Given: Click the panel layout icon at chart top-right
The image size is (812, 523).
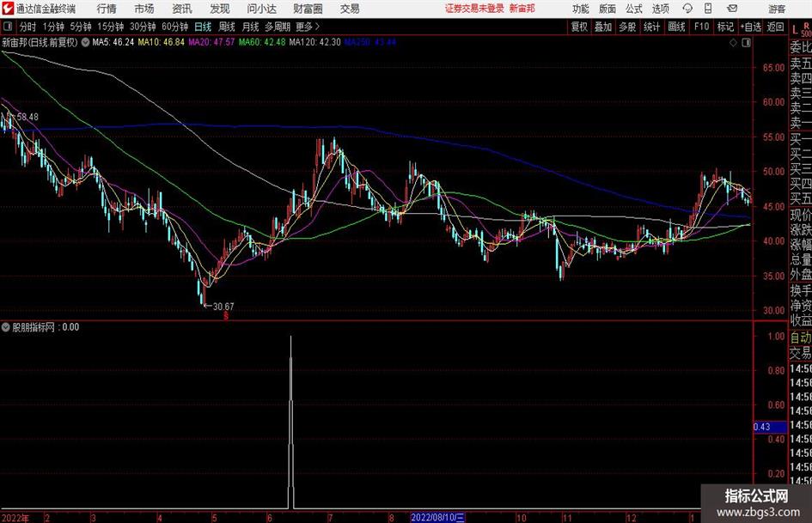Looking at the screenshot, I should tap(746, 43).
